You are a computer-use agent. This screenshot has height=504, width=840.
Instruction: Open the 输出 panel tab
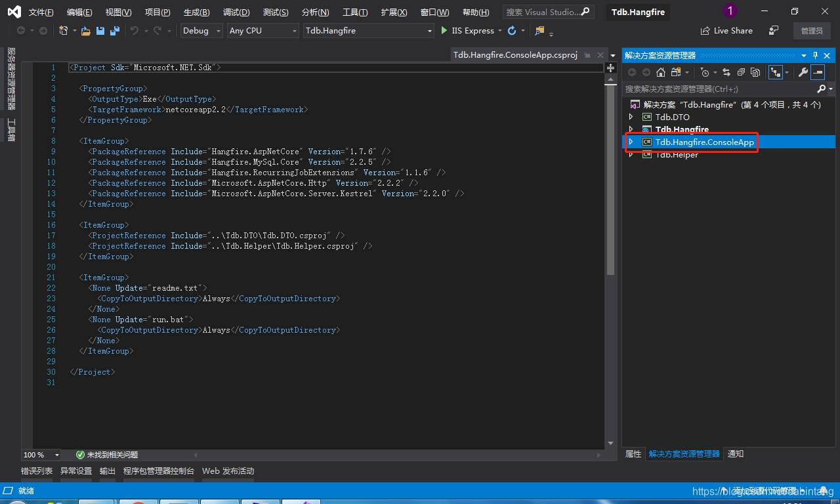108,471
